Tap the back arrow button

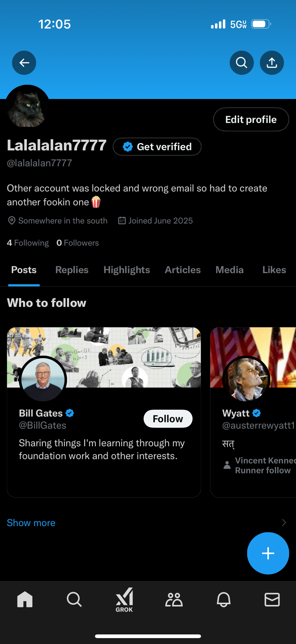click(24, 62)
